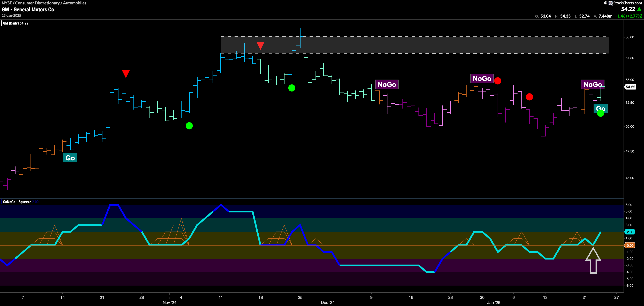Click the -6.00 oscillator axis label
This screenshot has width=644, height=306.
click(629, 286)
